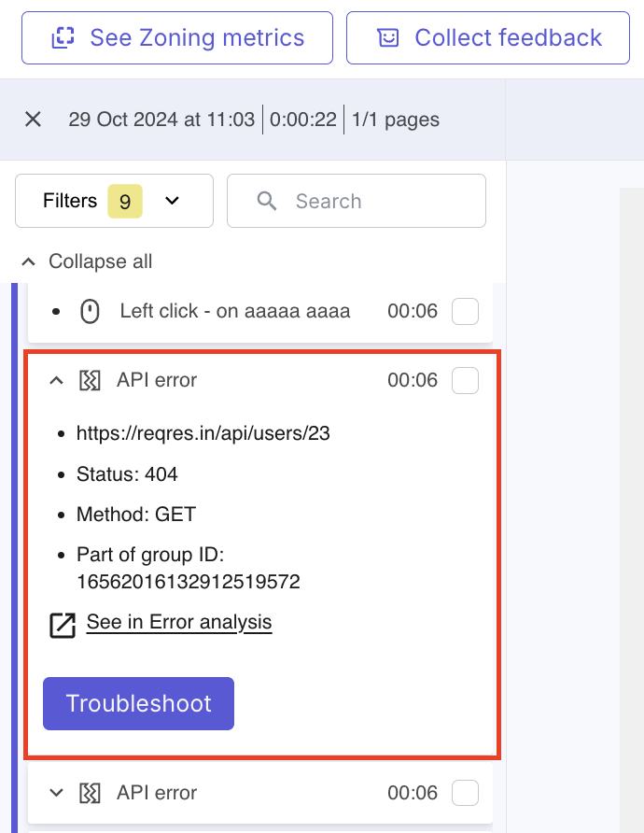Collapse the expanded API error details

tap(55, 380)
